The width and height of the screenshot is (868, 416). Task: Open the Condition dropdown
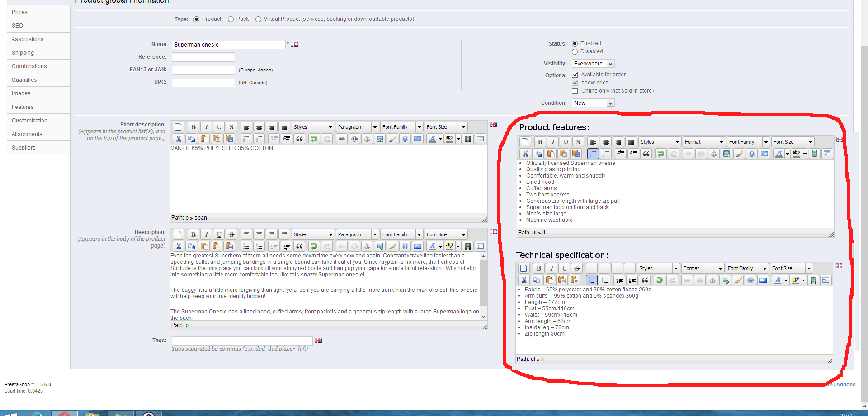[593, 103]
